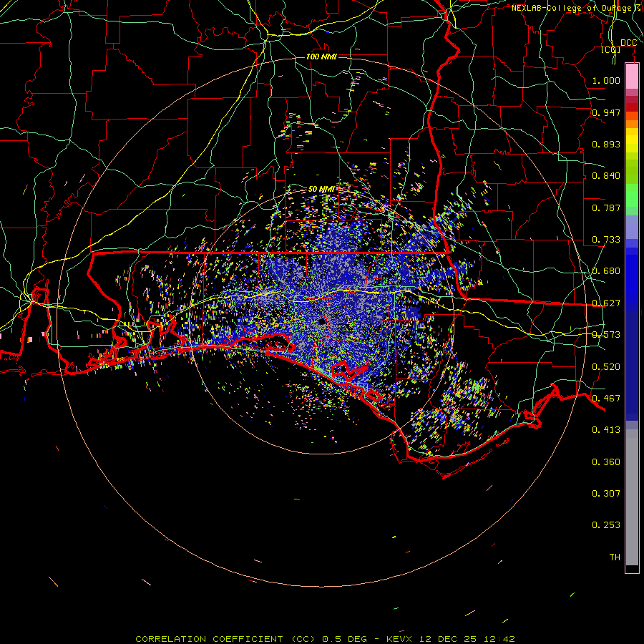Viewport: 644px width, 644px height.
Task: Click the 0.787 scale value
Action: click(606, 208)
